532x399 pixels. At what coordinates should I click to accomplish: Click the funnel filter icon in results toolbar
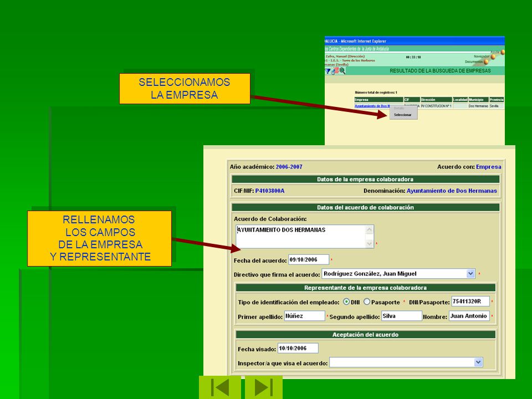(328, 71)
